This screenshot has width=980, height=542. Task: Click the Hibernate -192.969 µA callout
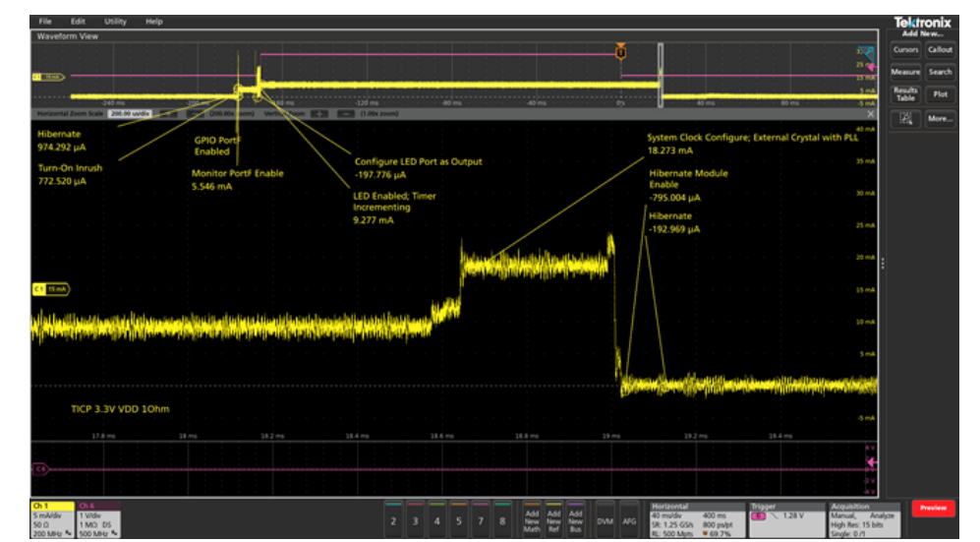pos(673,222)
